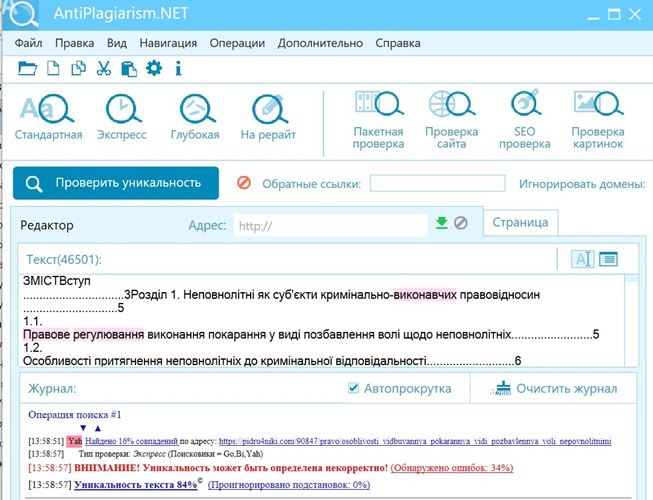
Task: Copy text using the copy icon
Action: click(x=78, y=68)
